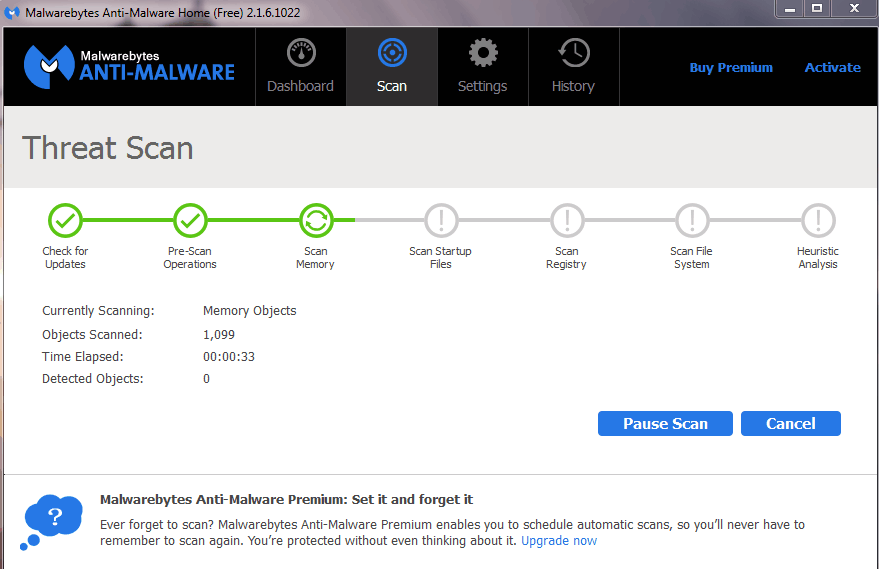This screenshot has height=569, width=879.
Task: Click the Time Elapsed label
Action: (x=82, y=357)
